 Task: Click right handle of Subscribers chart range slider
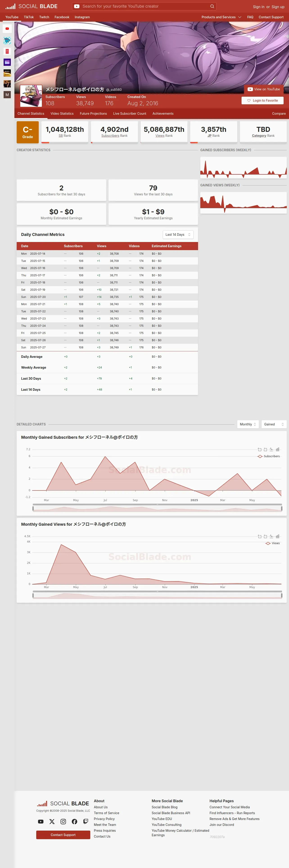pos(282,508)
